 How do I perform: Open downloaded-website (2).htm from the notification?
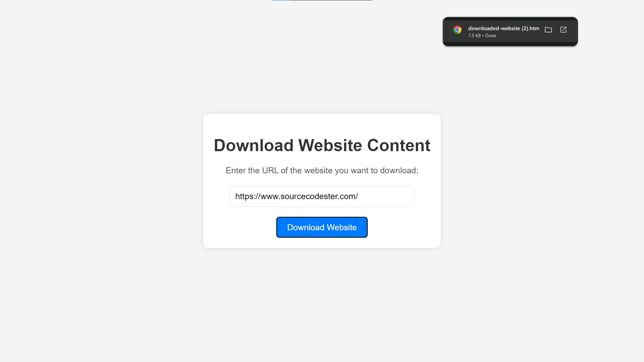503,28
